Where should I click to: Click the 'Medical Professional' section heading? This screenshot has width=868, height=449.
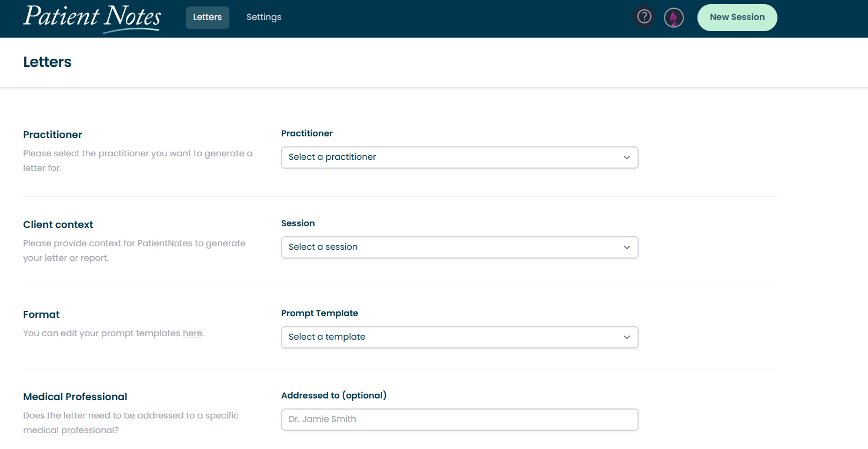(x=75, y=397)
